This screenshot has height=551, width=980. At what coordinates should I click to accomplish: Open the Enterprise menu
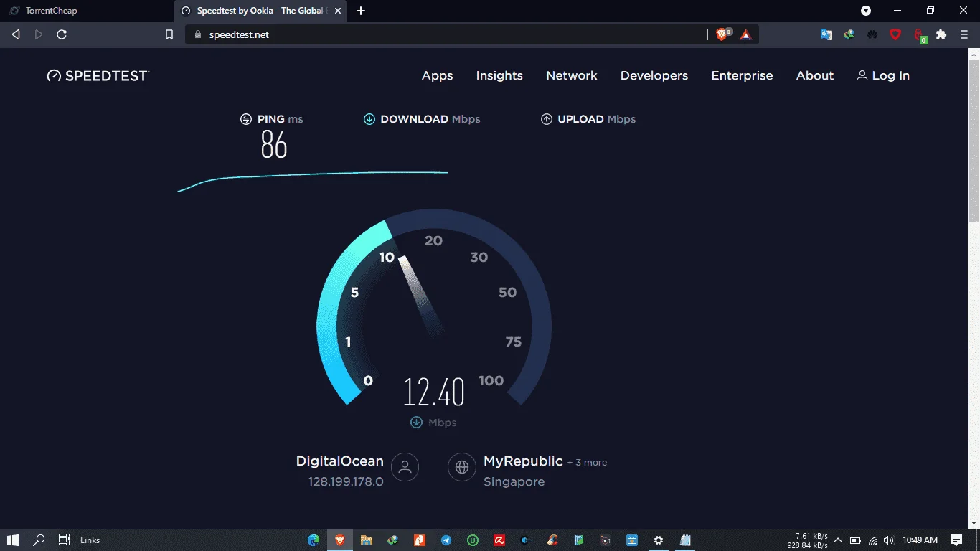(x=742, y=75)
